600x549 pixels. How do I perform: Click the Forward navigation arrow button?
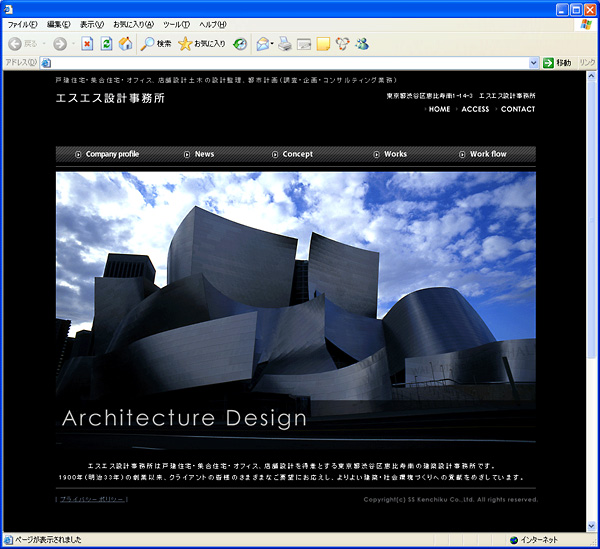click(60, 44)
